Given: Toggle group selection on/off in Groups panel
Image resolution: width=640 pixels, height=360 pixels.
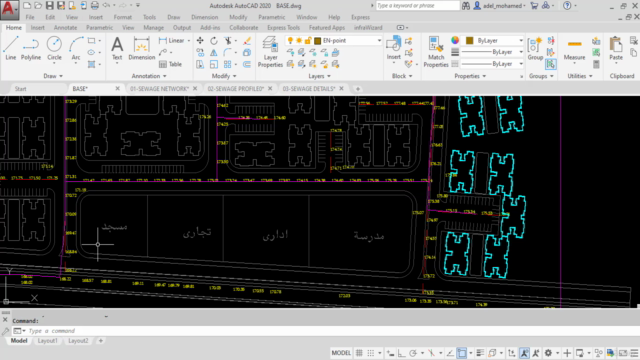Looking at the screenshot, I should click(x=551, y=64).
